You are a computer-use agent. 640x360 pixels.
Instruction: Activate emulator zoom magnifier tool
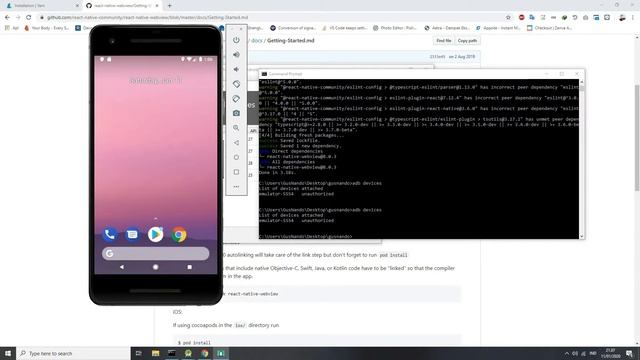pyautogui.click(x=236, y=128)
